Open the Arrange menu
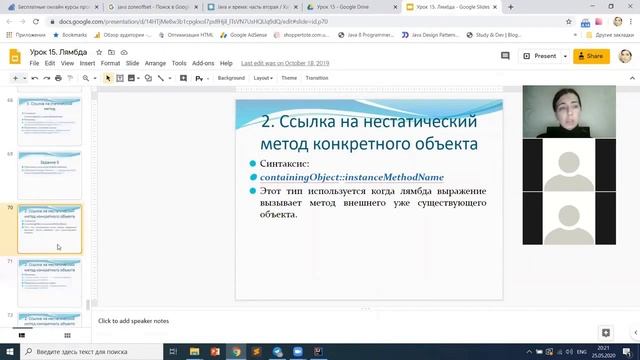Screen dimensions: 640x360 (155, 63)
